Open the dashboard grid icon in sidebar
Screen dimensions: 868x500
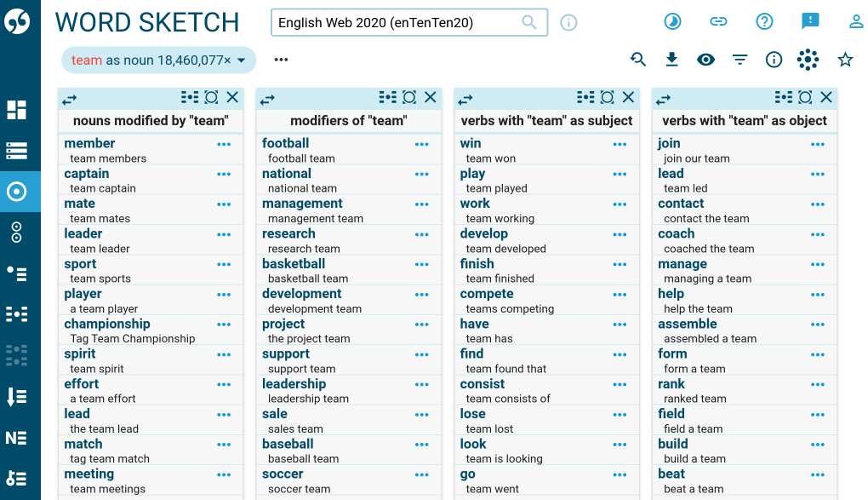coord(16,110)
